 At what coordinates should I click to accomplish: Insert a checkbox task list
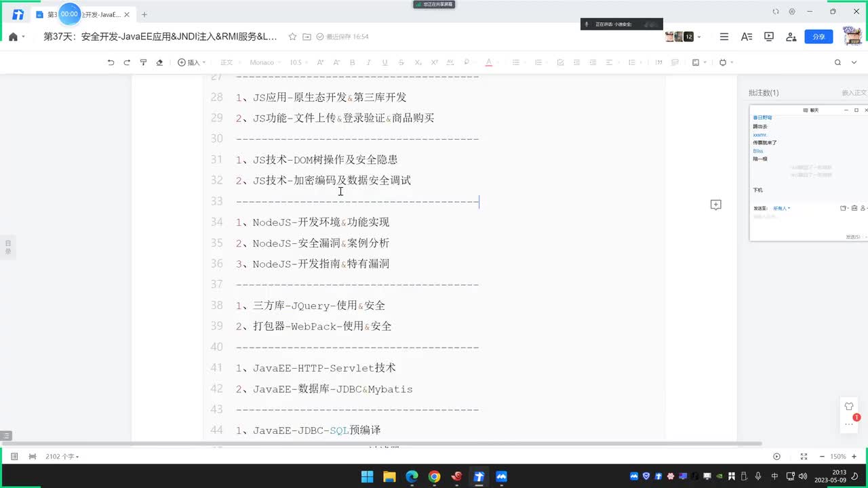[560, 62]
